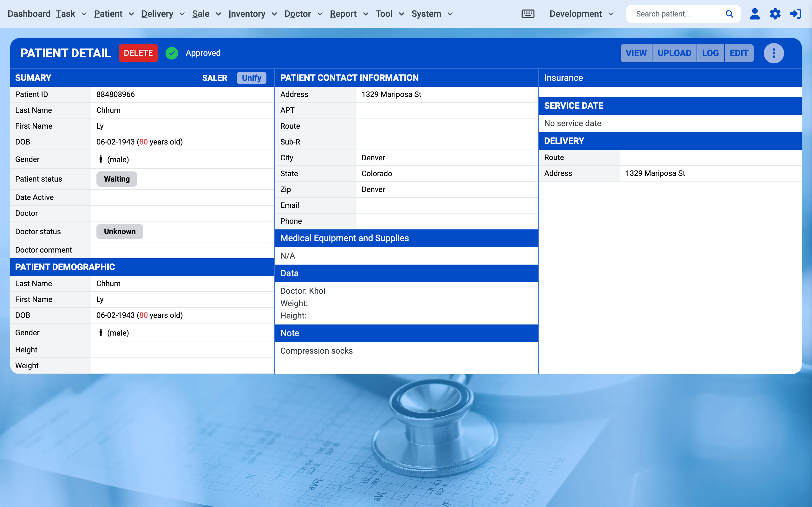Click the DELETE button
The width and height of the screenshot is (812, 507).
pyautogui.click(x=138, y=53)
